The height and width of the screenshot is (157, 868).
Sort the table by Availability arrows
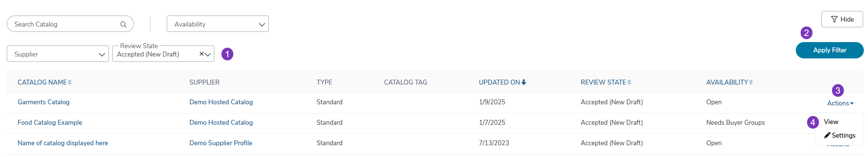751,82
